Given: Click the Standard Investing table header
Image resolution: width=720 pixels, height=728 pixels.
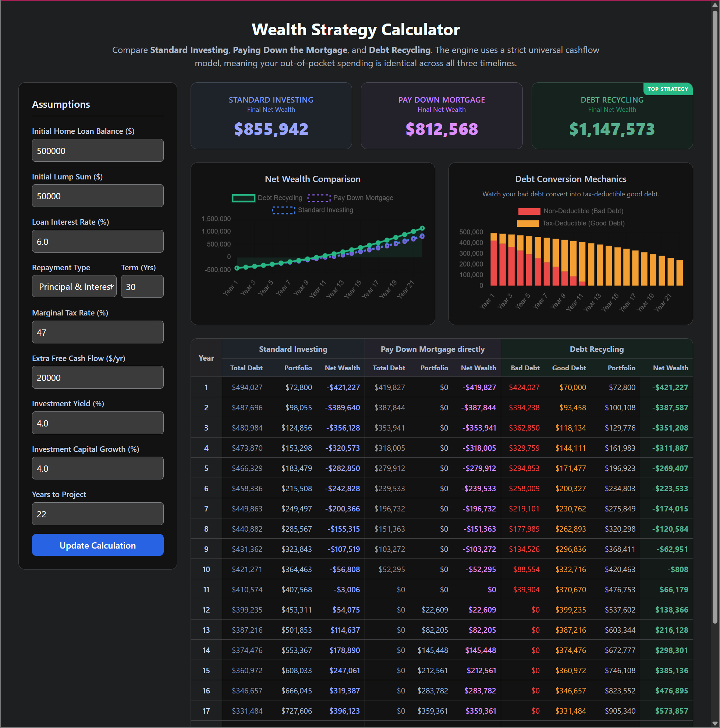Looking at the screenshot, I should [x=293, y=349].
